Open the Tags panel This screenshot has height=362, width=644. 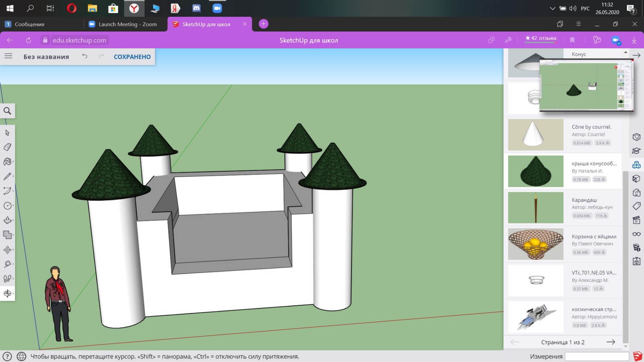[636, 206]
